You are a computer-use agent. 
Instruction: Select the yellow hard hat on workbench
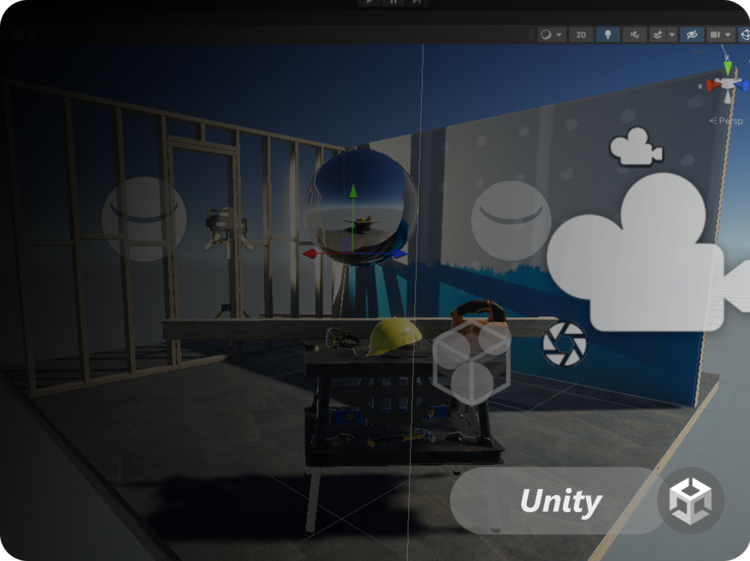[394, 337]
